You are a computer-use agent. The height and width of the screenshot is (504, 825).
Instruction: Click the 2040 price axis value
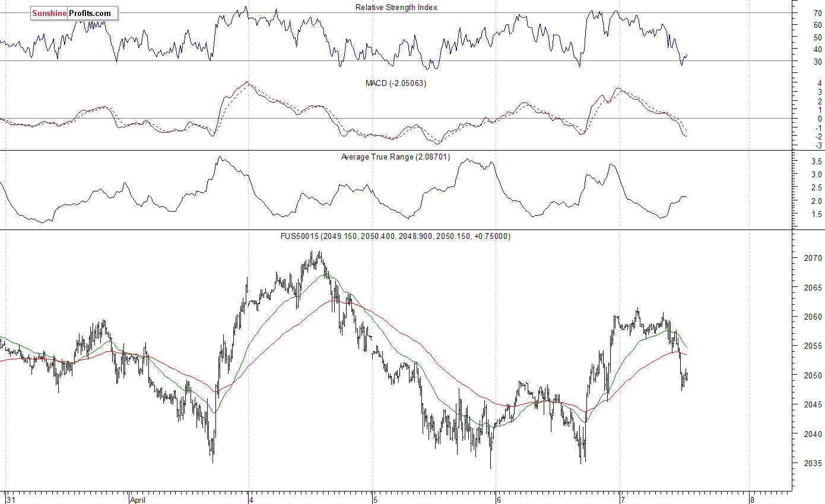[813, 433]
